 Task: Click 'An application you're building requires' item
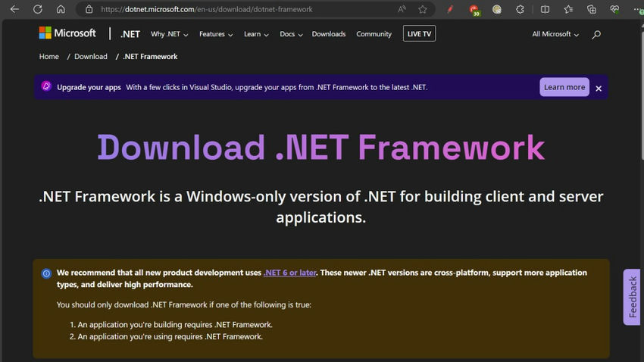click(x=175, y=325)
